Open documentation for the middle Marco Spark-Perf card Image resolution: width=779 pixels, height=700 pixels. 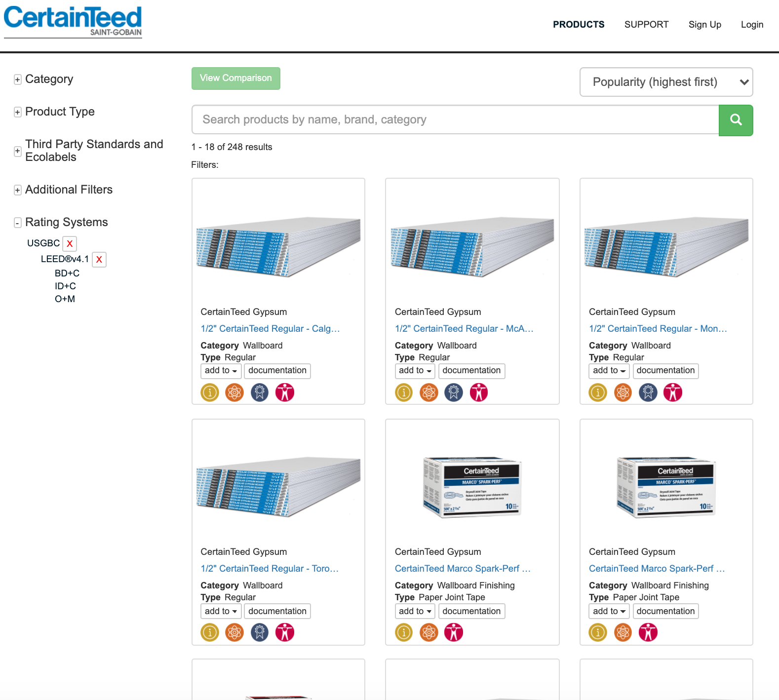(x=471, y=611)
